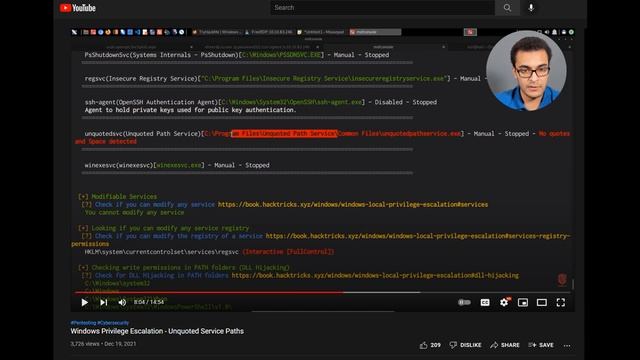Switch to theater mode
The image size is (640, 360).
542,302
